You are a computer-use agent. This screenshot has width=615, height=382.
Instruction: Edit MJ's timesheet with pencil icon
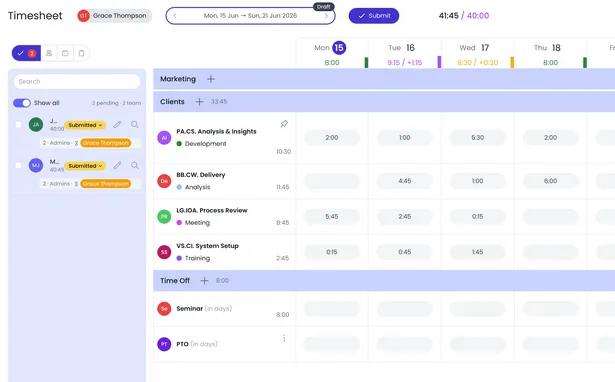click(117, 165)
